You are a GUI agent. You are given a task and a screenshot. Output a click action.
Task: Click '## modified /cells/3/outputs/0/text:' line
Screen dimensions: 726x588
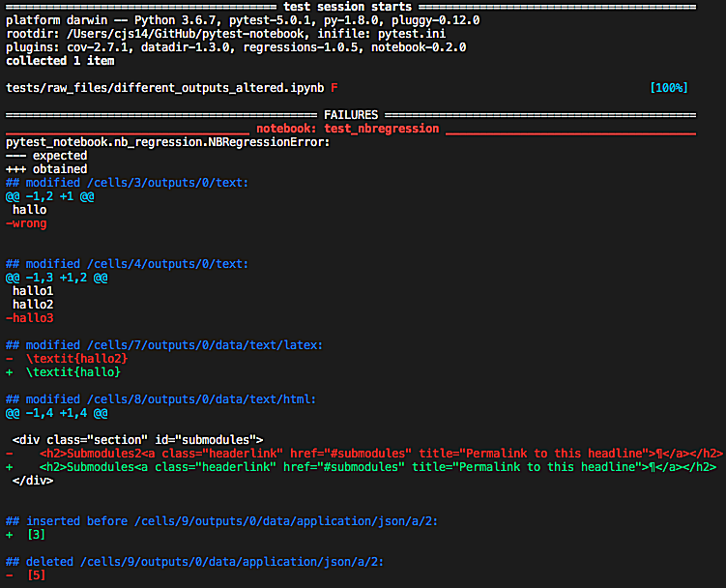(x=127, y=183)
